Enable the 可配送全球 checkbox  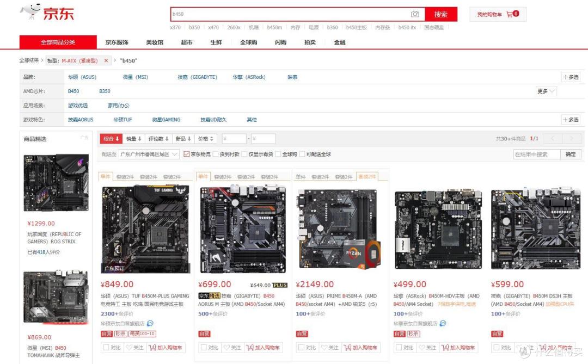pyautogui.click(x=302, y=154)
